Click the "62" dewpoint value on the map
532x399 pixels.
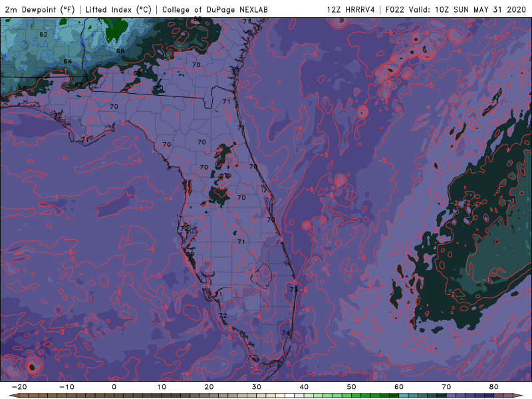coord(43,35)
